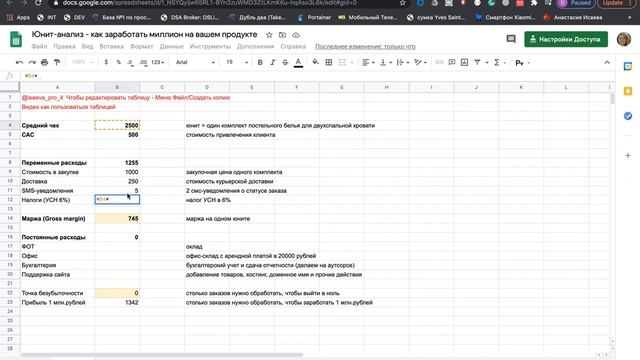Click the cloud document status icon
The width and height of the screenshot is (640, 360).
(x=296, y=35)
